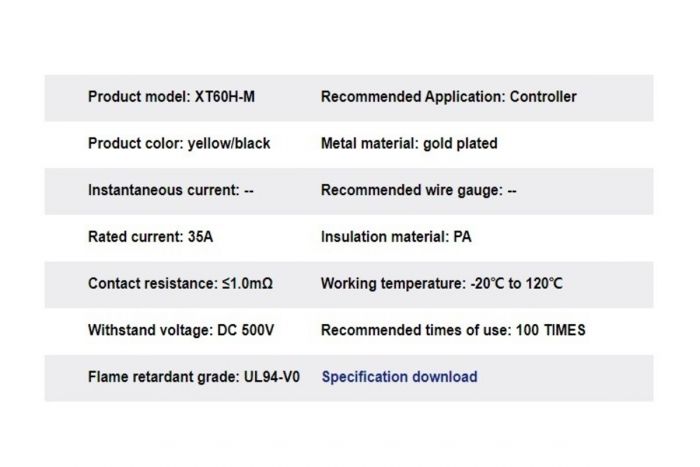Click the DC 500V voltage value
The width and height of the screenshot is (700, 467).
point(246,330)
